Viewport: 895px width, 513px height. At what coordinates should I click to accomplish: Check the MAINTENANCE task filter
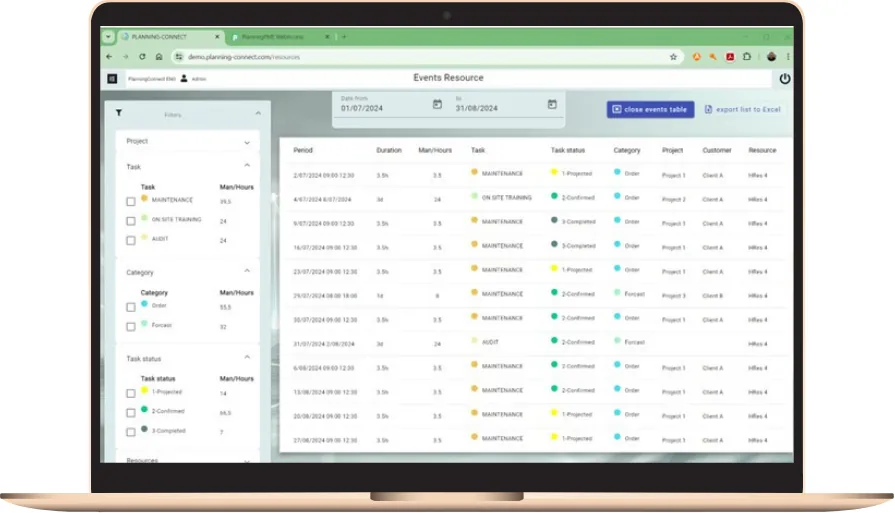point(131,201)
